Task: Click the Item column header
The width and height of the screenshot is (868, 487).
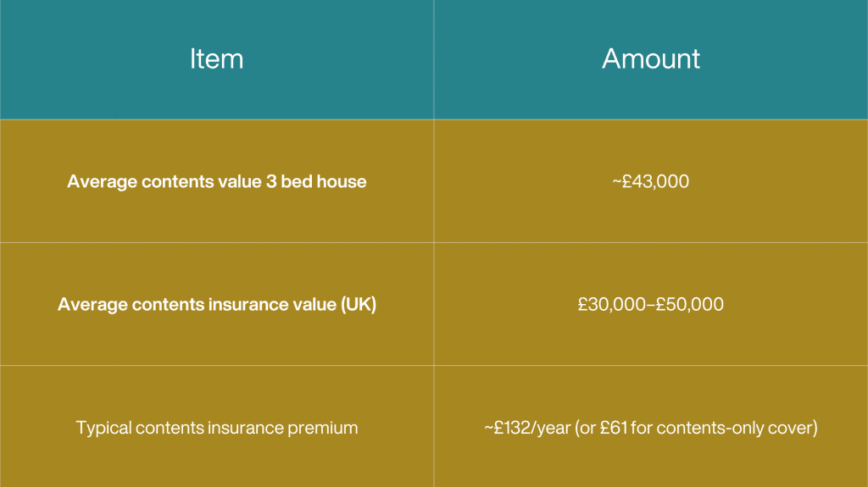Action: (x=216, y=58)
